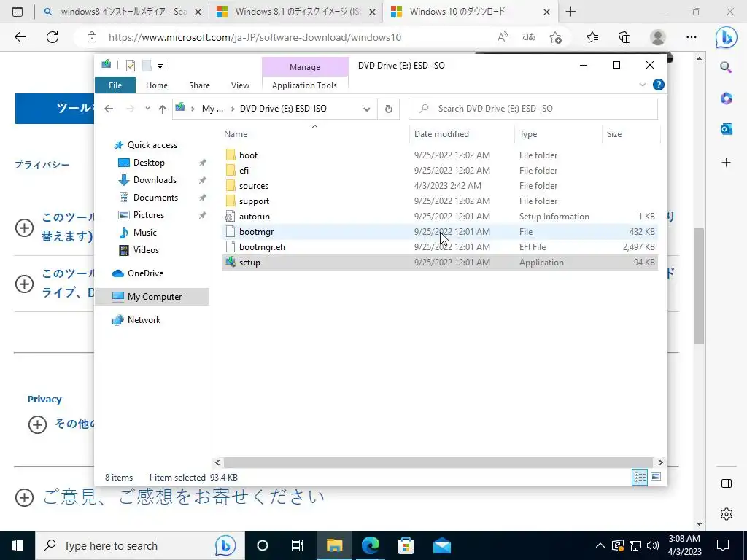
Task: Open the Edge Favorites list icon
Action: (592, 37)
